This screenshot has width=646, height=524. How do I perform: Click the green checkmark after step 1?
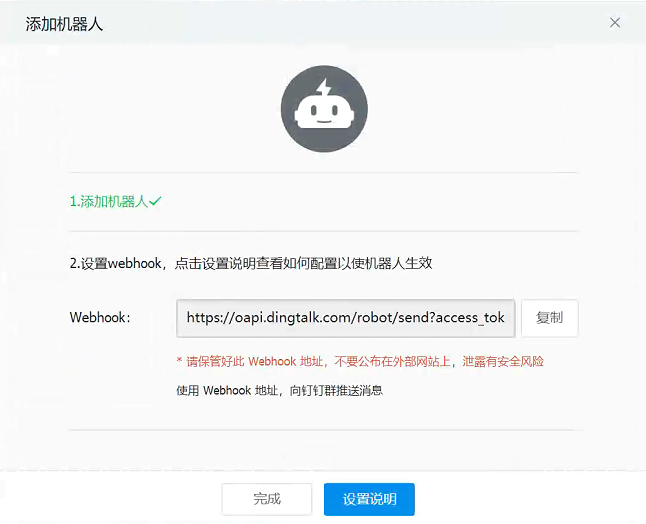[155, 201]
